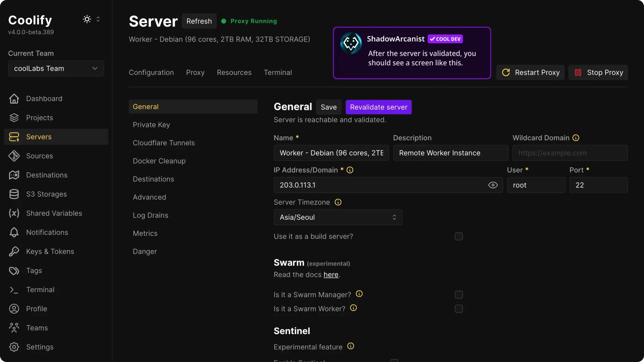Click the Notifications bell icon

(x=14, y=232)
